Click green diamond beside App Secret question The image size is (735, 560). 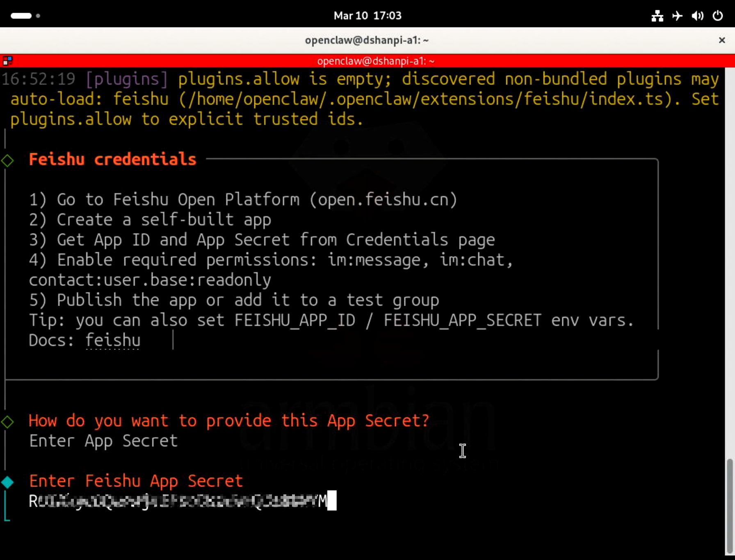coord(7,421)
